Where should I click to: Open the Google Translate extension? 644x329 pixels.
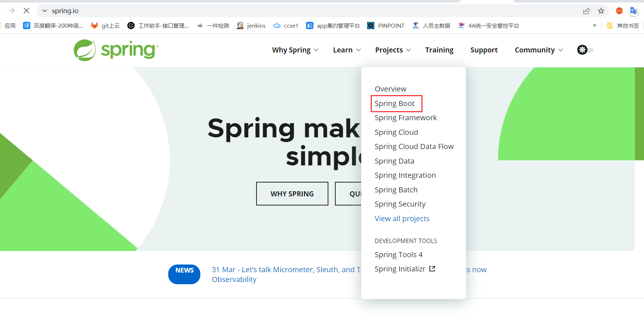634,11
